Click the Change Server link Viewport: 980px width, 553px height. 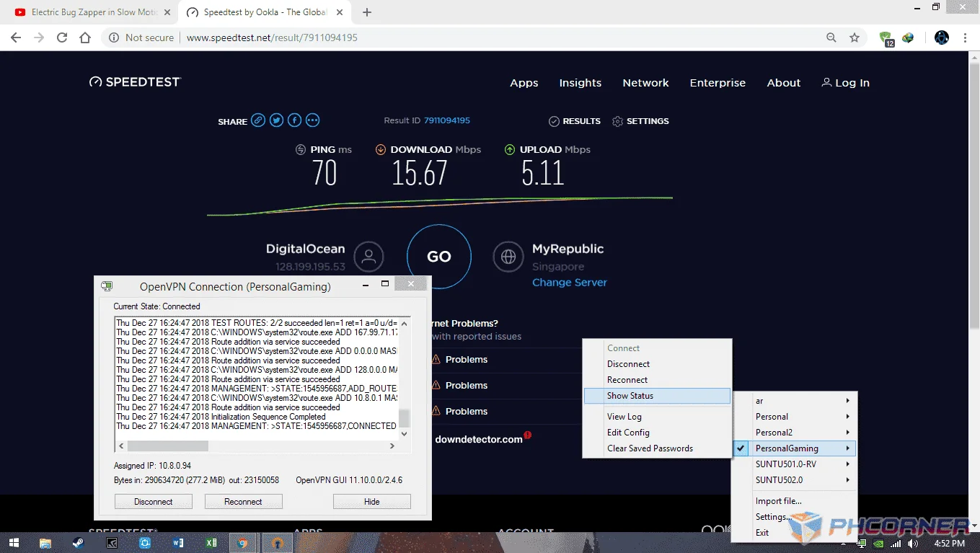(x=570, y=283)
